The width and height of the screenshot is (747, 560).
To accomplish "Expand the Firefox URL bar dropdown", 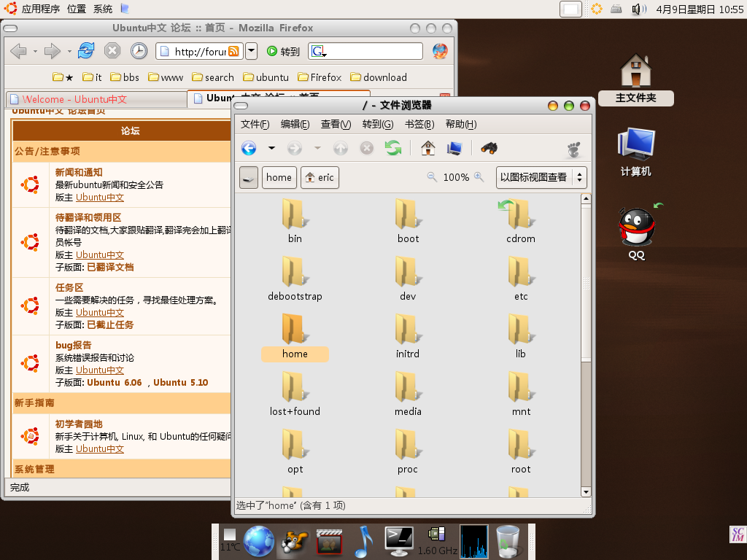I will pyautogui.click(x=252, y=51).
